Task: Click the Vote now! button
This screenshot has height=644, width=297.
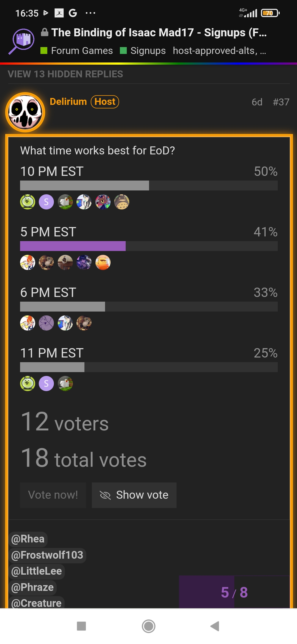Action: [53, 495]
